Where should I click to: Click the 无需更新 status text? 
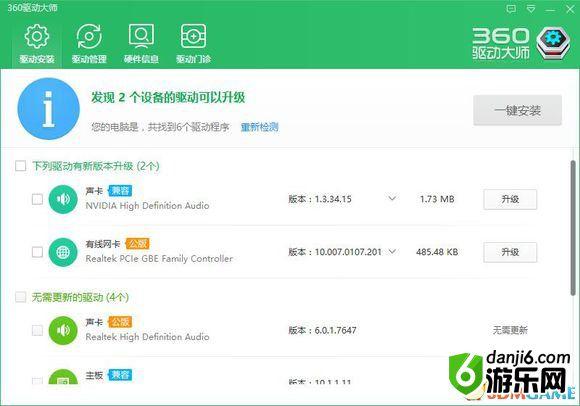(510, 330)
